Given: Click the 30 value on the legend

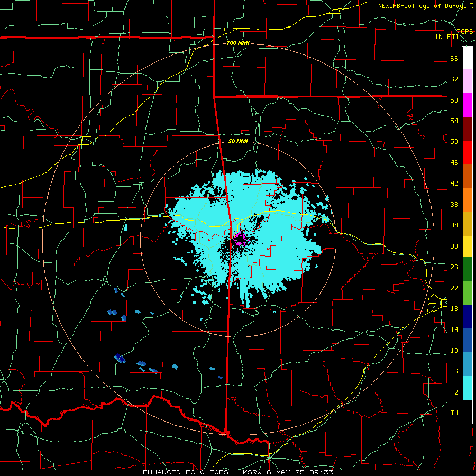Looking at the screenshot, I should [x=454, y=246].
